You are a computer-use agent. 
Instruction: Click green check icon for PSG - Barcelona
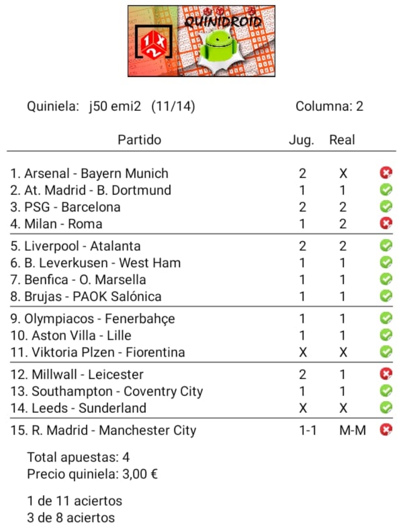(x=386, y=207)
